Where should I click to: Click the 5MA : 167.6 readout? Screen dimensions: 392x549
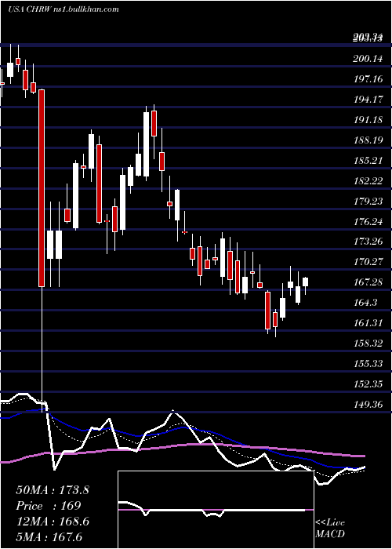click(49, 536)
